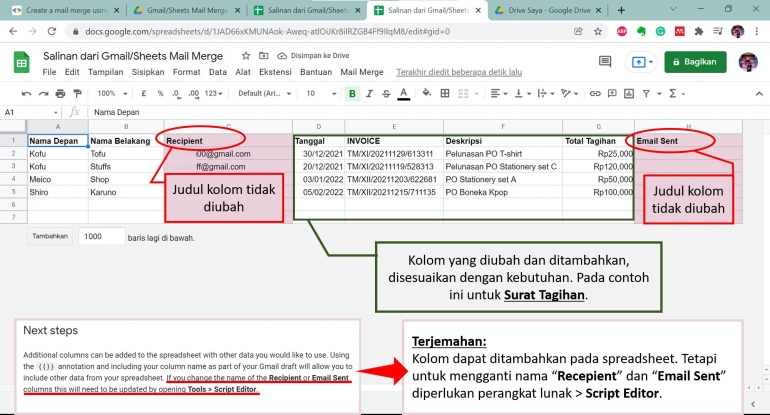The height and width of the screenshot is (415, 770).
Task: Switch to 'Create a mail merge' browser tab
Action: (67, 10)
